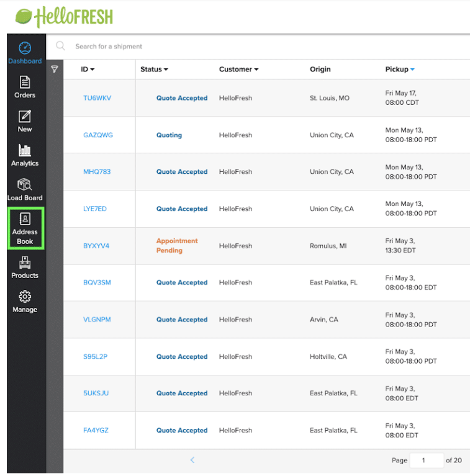Open shipment S95L2P

(x=96, y=357)
